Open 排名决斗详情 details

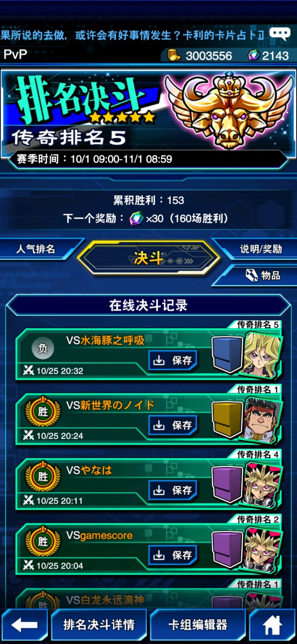tap(99, 625)
